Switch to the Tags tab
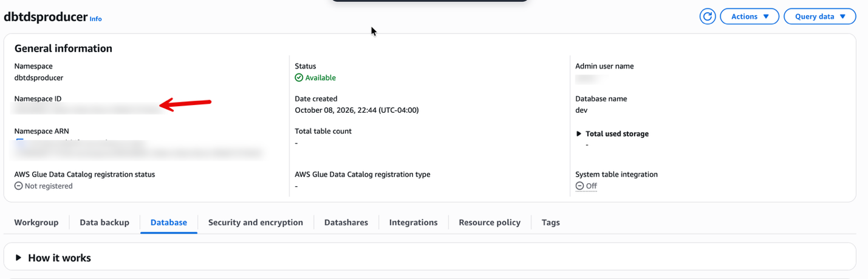Image resolution: width=868 pixels, height=279 pixels. 551,223
